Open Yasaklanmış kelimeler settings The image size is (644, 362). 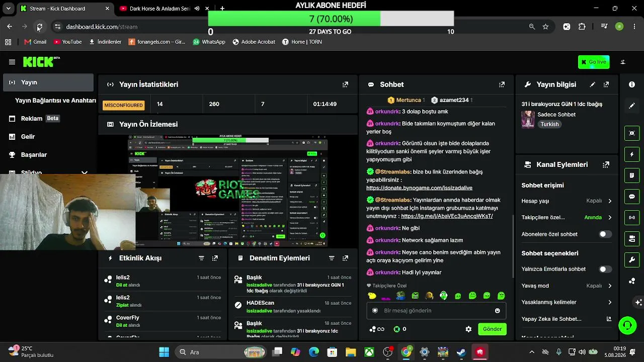pos(567,302)
